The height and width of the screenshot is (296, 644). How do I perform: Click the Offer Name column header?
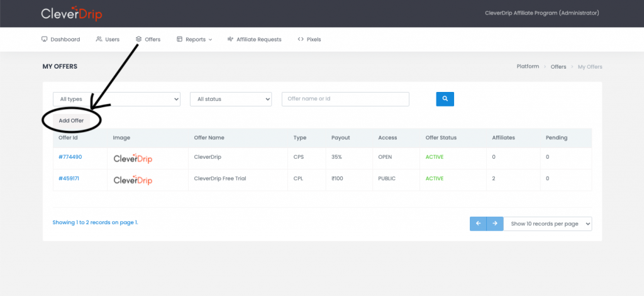(x=209, y=138)
